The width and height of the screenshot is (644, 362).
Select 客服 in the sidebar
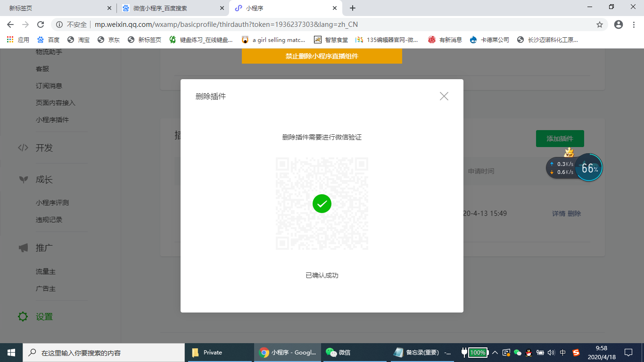click(42, 69)
